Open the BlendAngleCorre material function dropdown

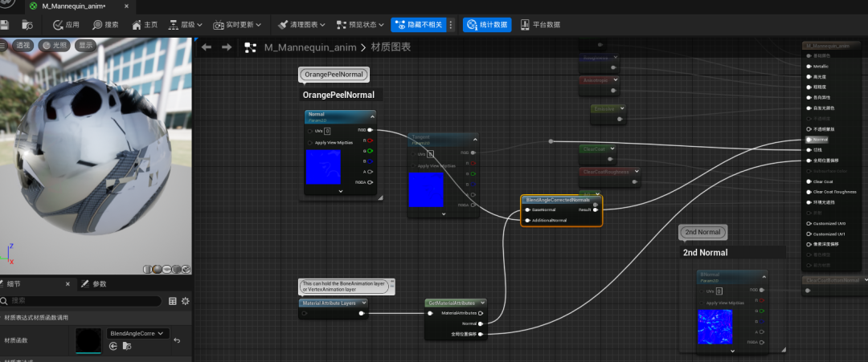tap(138, 333)
